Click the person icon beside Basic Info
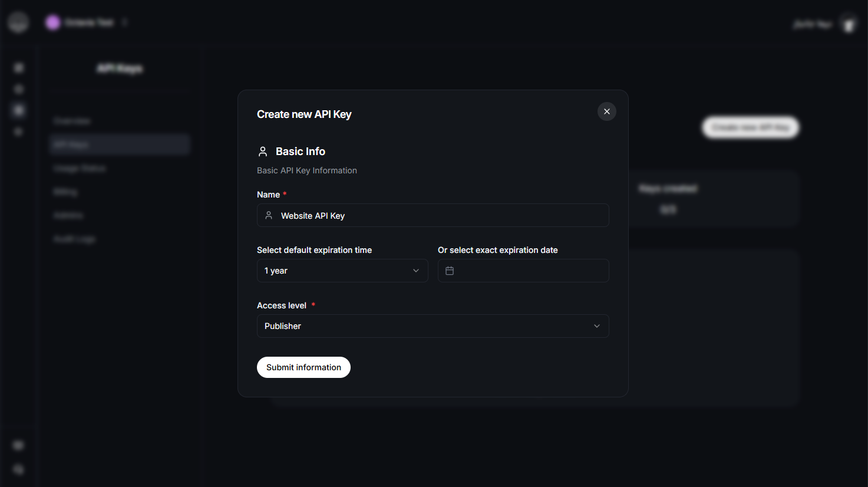This screenshot has height=487, width=868. [263, 151]
